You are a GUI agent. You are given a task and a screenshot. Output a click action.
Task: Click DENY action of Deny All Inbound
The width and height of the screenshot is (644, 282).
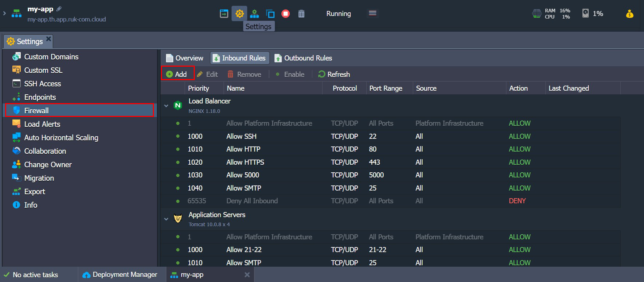click(x=517, y=201)
